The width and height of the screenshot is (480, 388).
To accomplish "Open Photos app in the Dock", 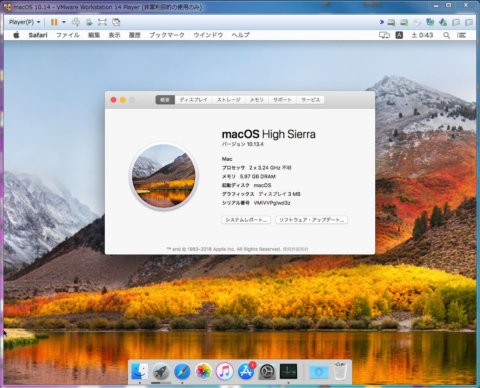I will [x=203, y=371].
